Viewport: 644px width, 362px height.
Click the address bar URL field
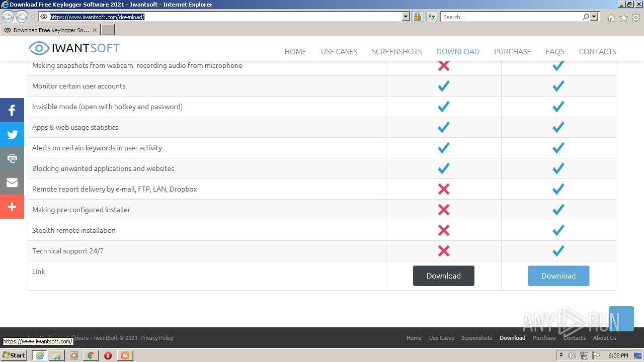[225, 17]
